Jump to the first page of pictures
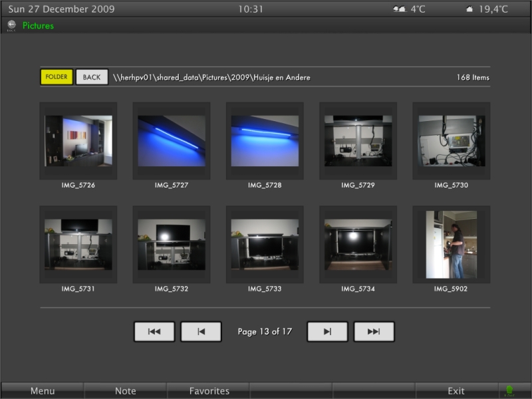The width and height of the screenshot is (532, 399). tap(154, 331)
